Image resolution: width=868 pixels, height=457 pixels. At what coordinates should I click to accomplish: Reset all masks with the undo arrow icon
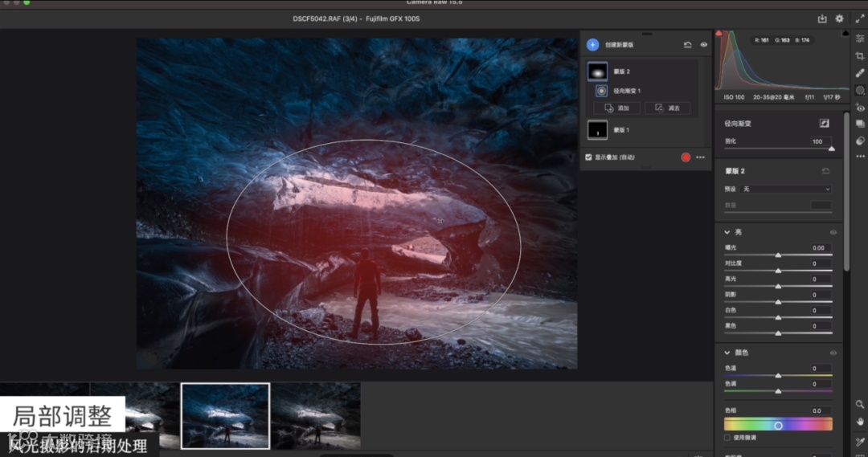687,45
